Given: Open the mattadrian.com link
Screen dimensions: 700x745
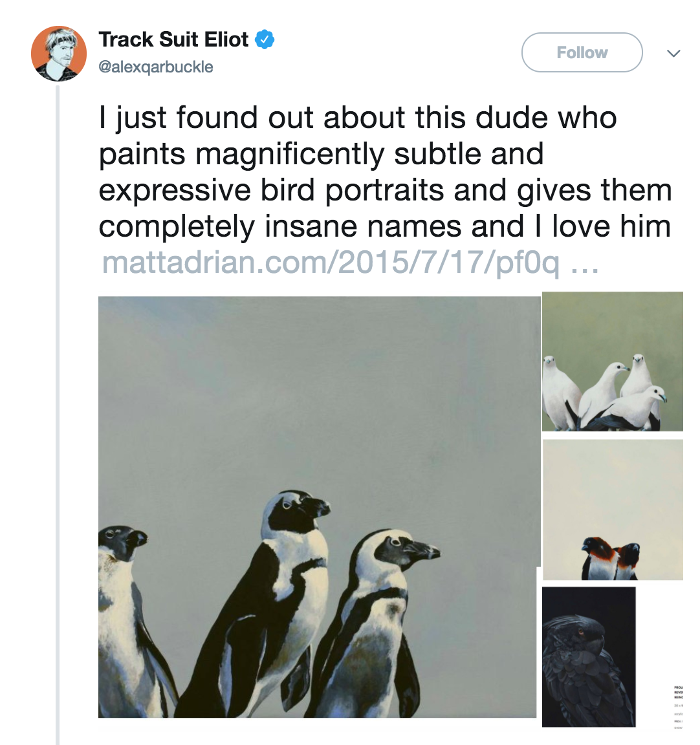Looking at the screenshot, I should (x=330, y=263).
